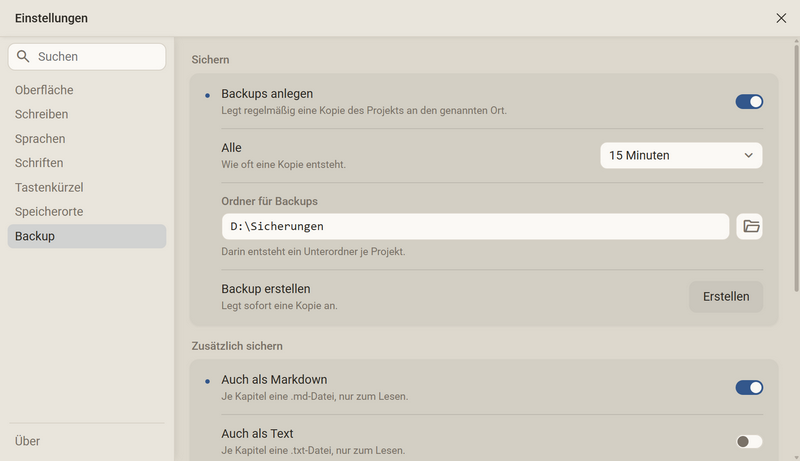Enable the Auch als Text switch

tap(749, 441)
